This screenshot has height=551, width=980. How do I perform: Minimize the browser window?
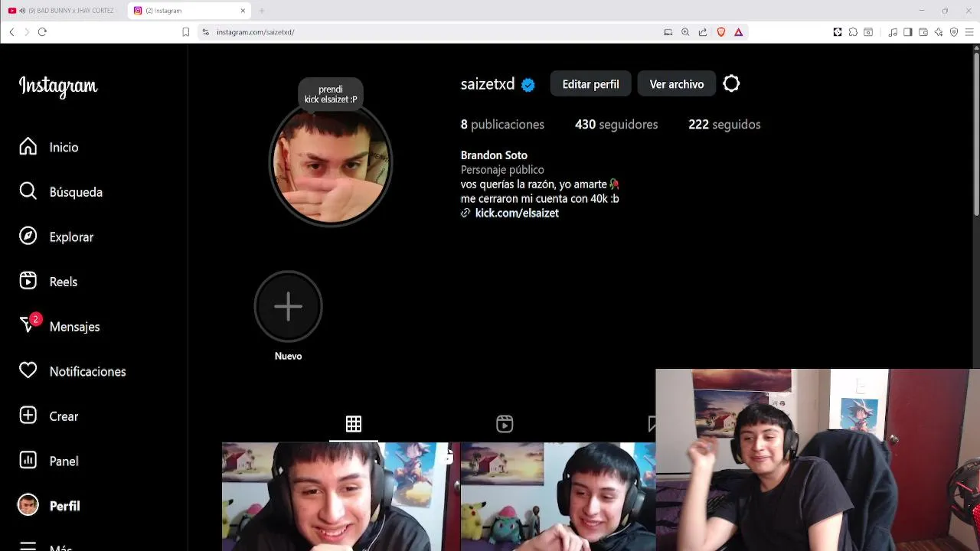coord(922,11)
